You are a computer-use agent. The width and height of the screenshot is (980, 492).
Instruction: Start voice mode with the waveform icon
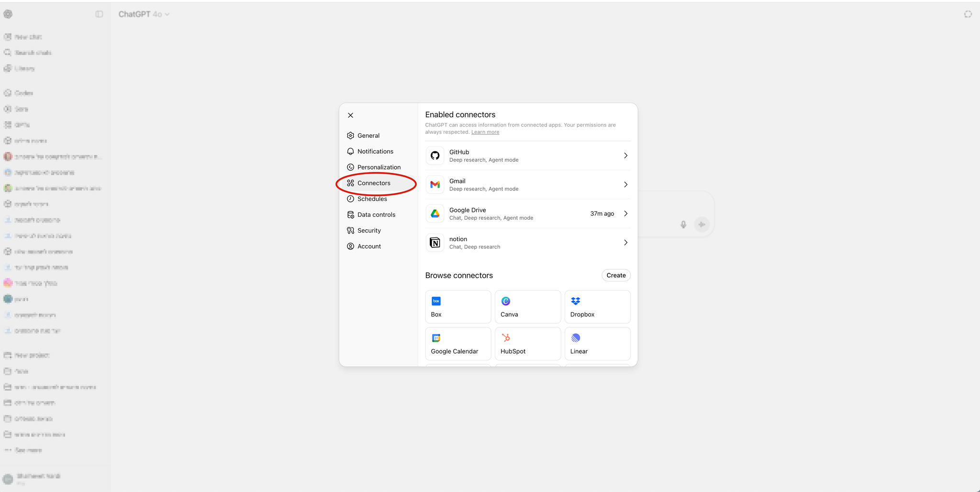(x=702, y=224)
